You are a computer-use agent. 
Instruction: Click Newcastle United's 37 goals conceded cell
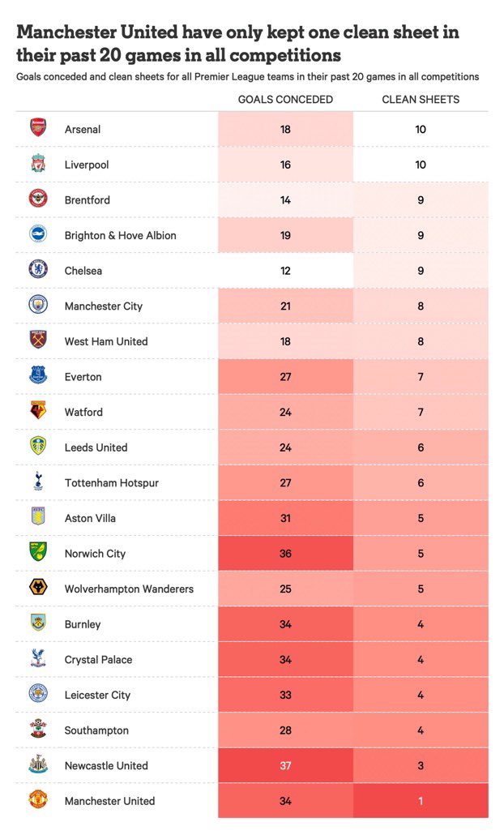coord(285,765)
